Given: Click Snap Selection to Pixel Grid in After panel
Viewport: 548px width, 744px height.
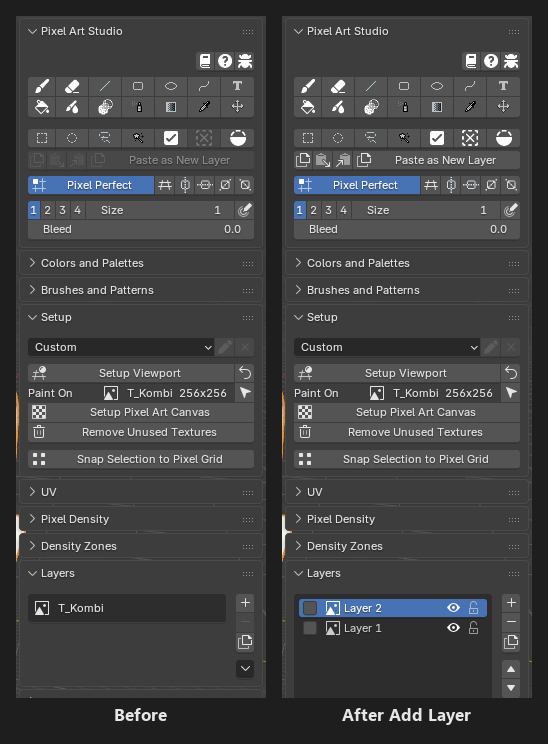Looking at the screenshot, I should (407, 459).
